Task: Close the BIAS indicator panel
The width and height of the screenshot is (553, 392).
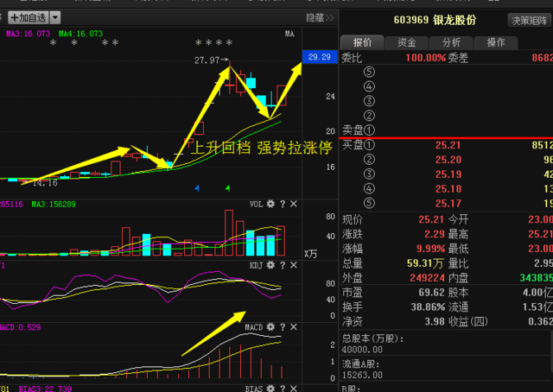Action: pos(294,389)
